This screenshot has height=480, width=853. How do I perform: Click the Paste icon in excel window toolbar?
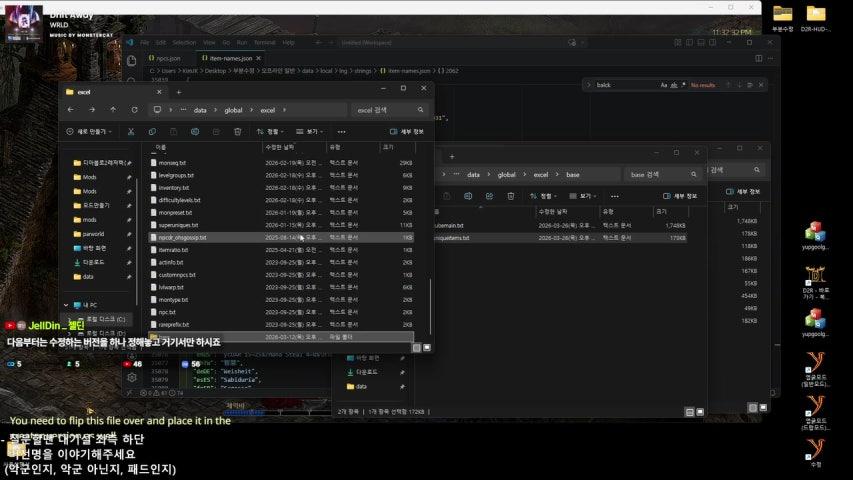point(174,132)
